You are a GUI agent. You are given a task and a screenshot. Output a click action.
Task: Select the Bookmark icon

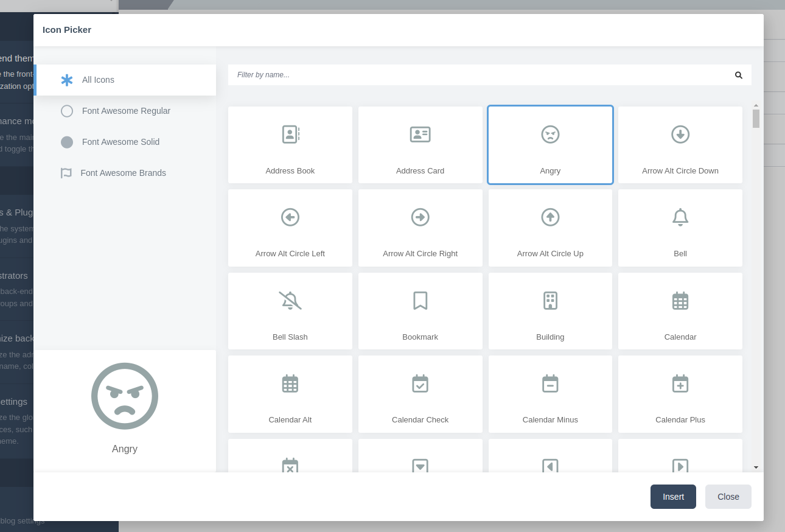tap(420, 311)
